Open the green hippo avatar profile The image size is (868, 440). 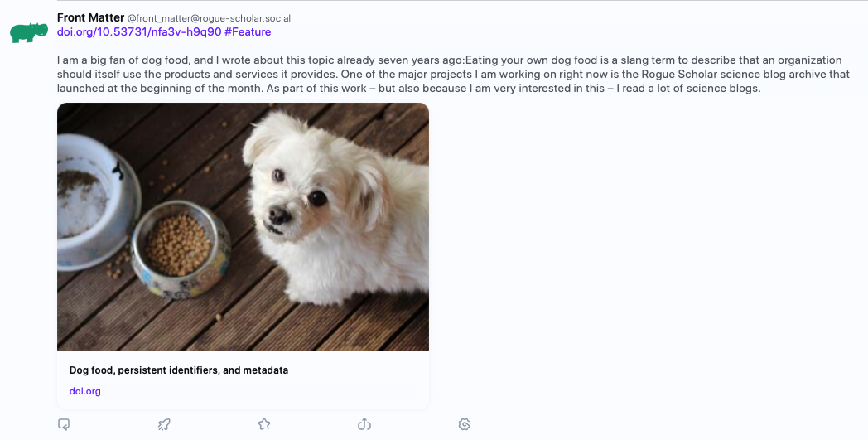click(29, 32)
